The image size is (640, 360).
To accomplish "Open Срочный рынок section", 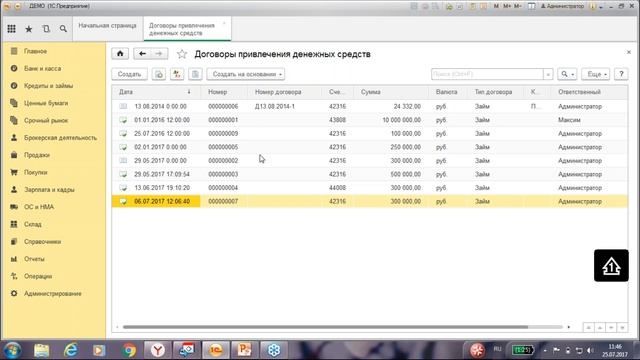I will [x=46, y=120].
